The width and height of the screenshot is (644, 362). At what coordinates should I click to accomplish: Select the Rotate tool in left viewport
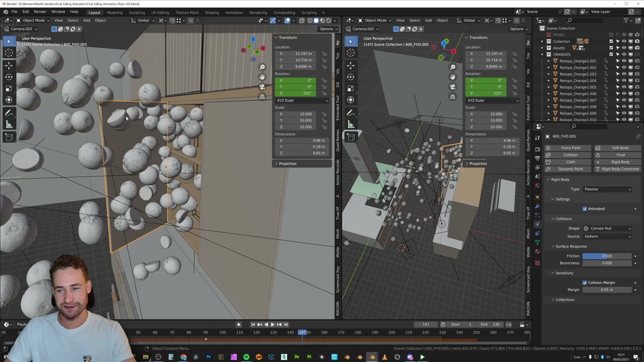9,77
